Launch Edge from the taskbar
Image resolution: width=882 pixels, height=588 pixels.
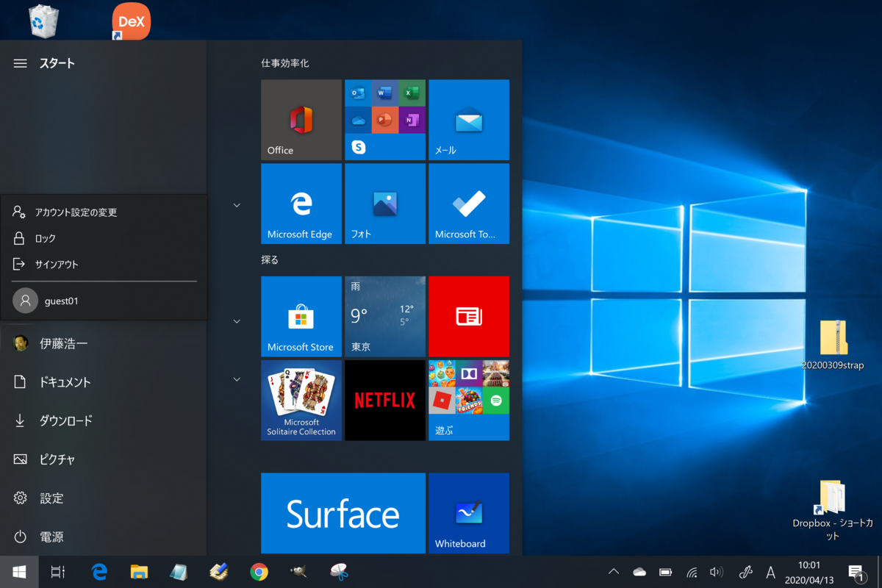tap(99, 572)
